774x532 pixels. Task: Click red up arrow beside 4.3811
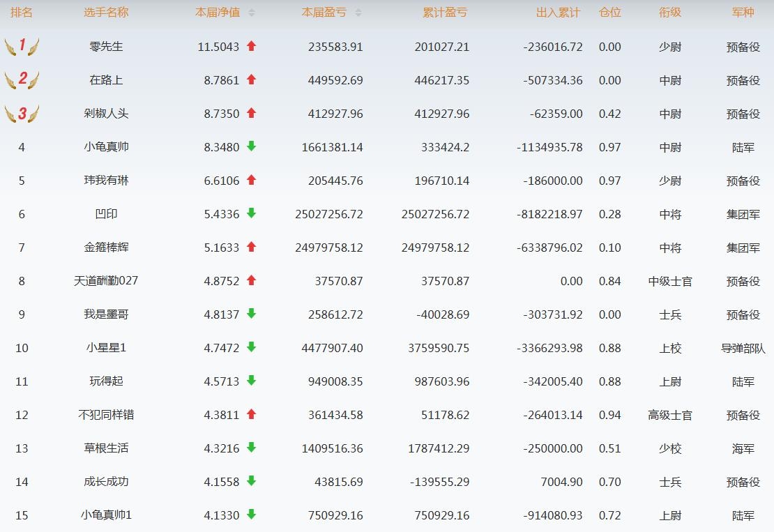[x=252, y=414]
